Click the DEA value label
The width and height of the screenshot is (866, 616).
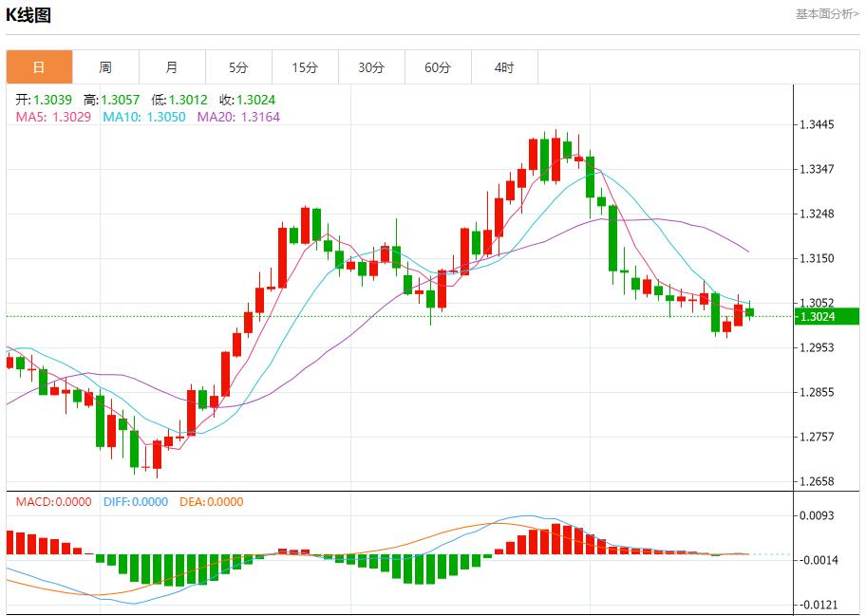click(x=211, y=502)
